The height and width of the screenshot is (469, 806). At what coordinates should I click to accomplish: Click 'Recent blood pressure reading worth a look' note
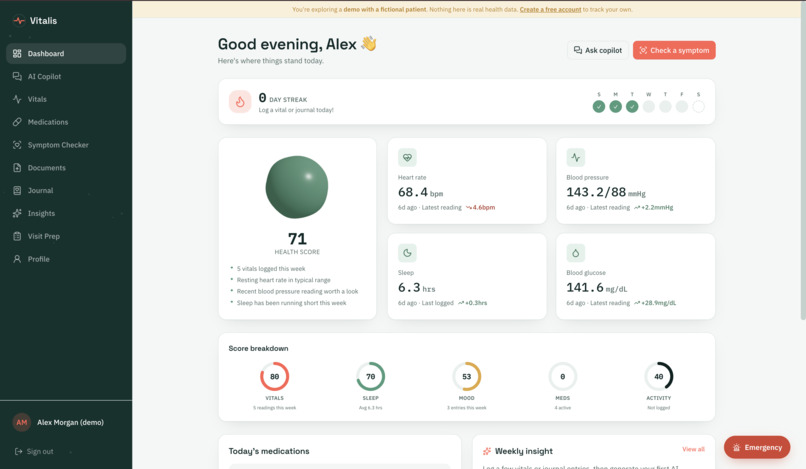point(297,292)
